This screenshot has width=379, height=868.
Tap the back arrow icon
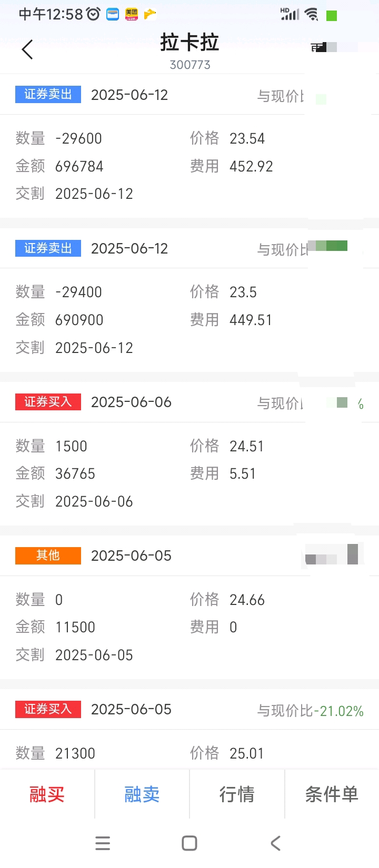pos(27,50)
